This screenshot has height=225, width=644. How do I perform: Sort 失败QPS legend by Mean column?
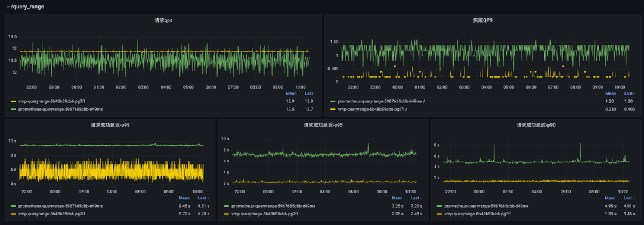pos(611,93)
